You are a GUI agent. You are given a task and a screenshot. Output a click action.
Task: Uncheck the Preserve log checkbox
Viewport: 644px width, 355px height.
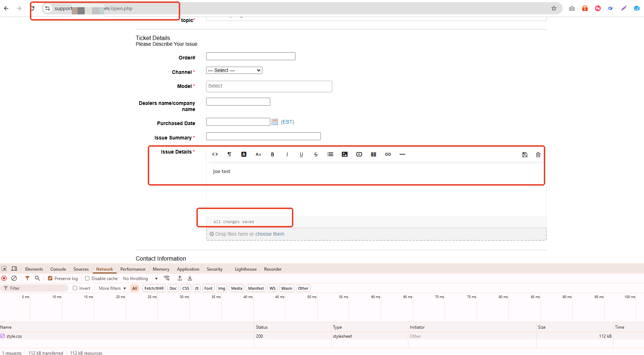tap(50, 278)
